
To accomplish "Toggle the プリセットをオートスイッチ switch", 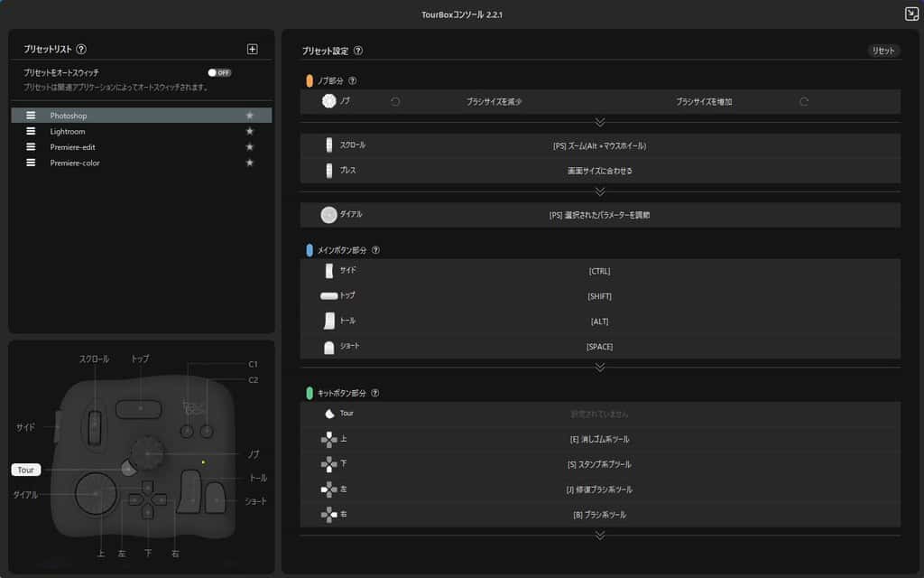I will (x=218, y=72).
